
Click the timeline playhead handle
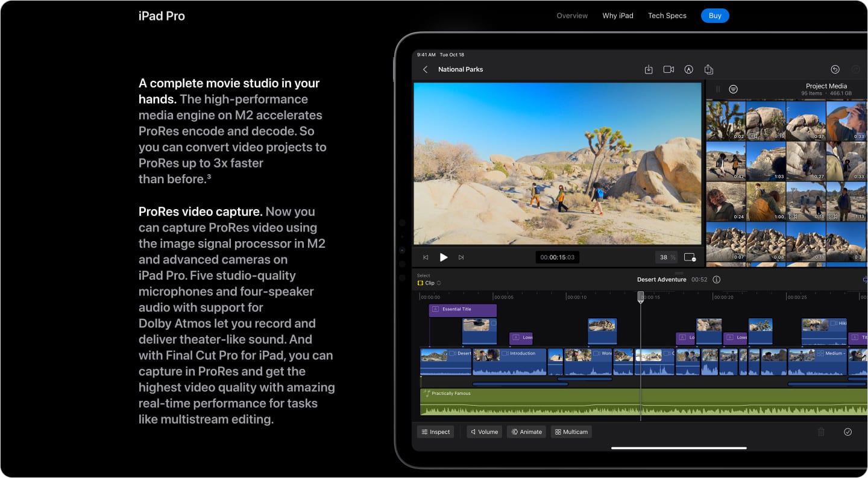(x=641, y=296)
